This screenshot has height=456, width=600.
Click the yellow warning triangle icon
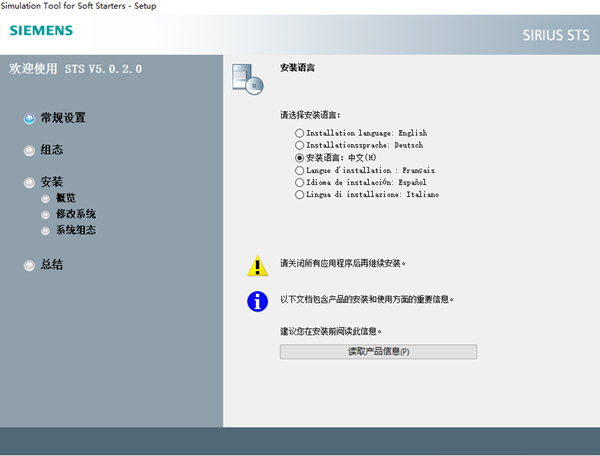coord(258,266)
